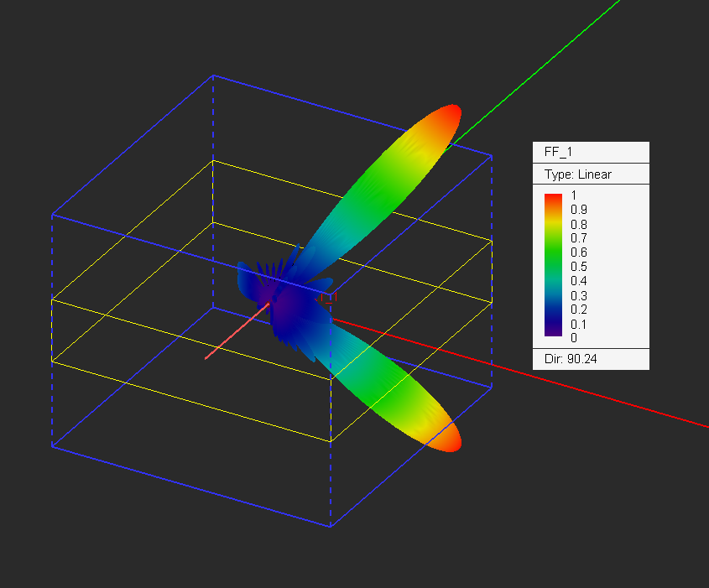
Task: Select the 'Type: Linear' legend row
Action: click(578, 174)
